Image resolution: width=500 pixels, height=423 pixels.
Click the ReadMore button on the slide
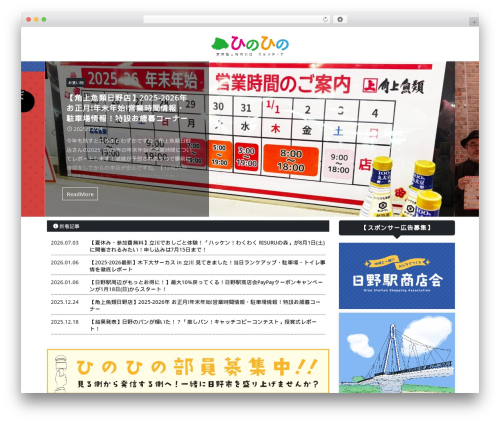[x=80, y=194]
